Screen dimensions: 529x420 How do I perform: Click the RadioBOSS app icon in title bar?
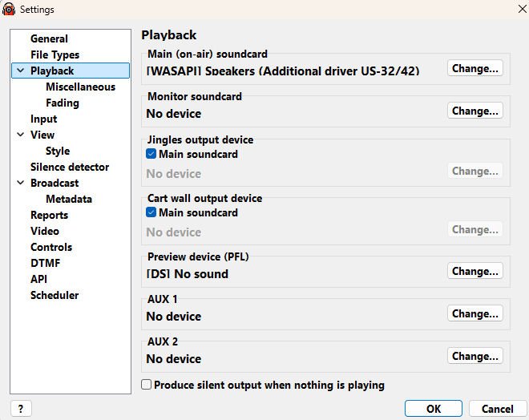pos(9,9)
